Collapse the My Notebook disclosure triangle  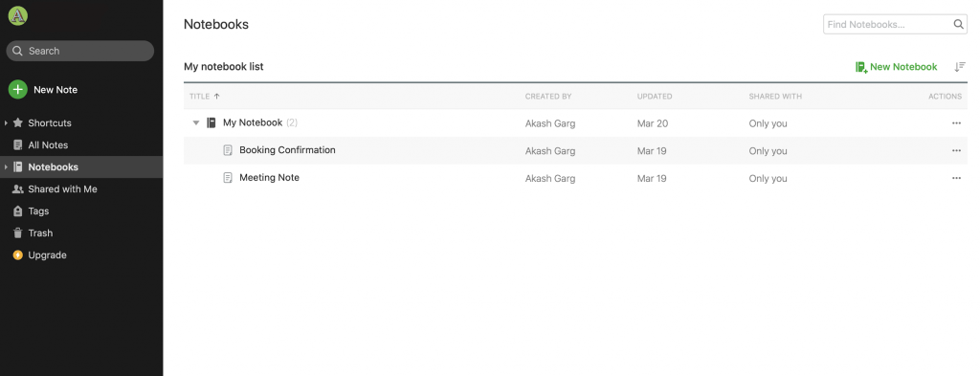[x=195, y=123]
